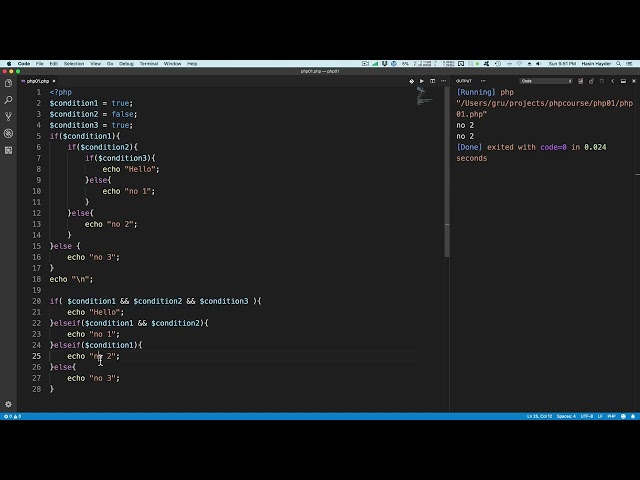Click the feedback smiley in status bar
The height and width of the screenshot is (480, 640).
tap(623, 416)
